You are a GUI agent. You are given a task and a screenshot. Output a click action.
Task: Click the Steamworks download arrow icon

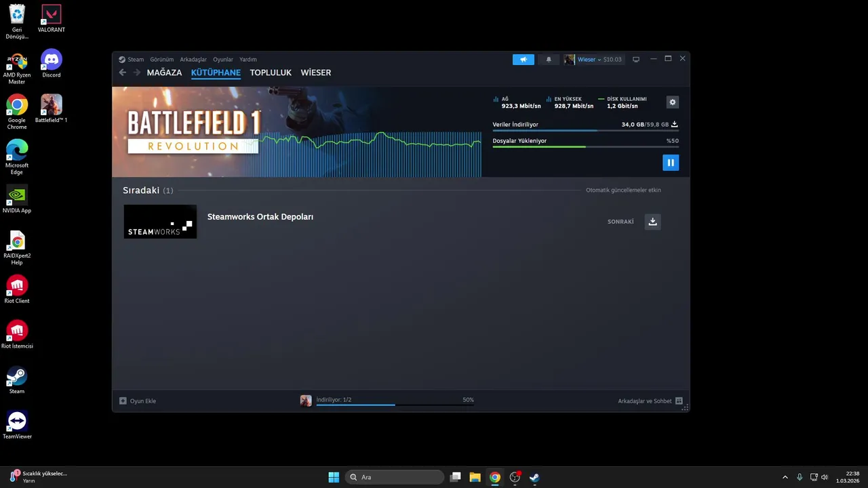click(652, 222)
